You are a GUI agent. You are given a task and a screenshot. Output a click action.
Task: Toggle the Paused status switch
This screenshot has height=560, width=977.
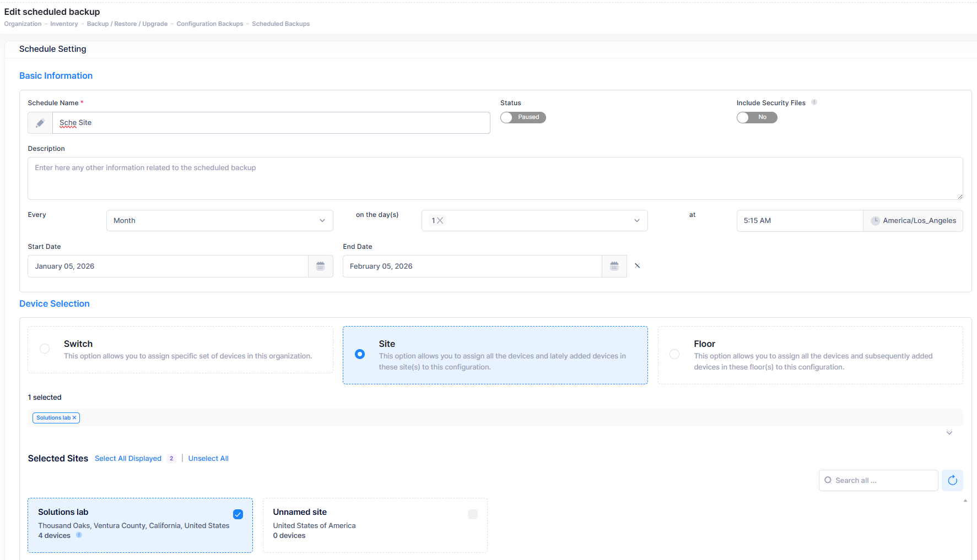[x=522, y=117]
